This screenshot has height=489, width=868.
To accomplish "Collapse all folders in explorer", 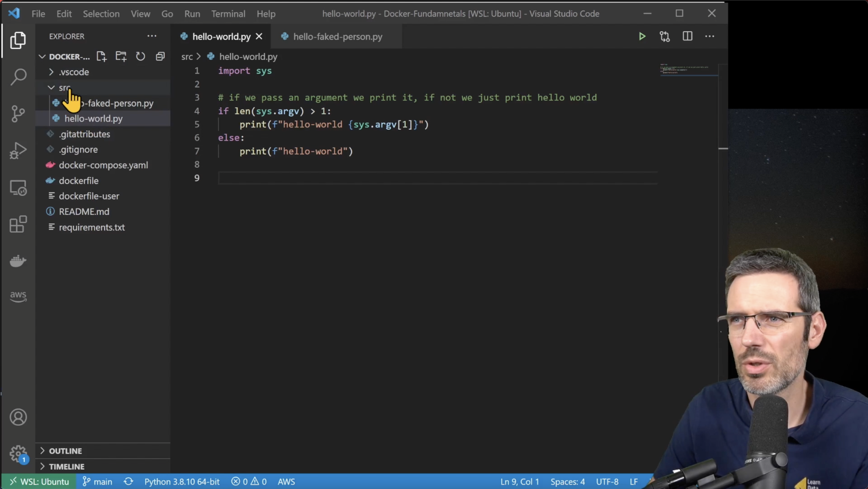I will [160, 56].
